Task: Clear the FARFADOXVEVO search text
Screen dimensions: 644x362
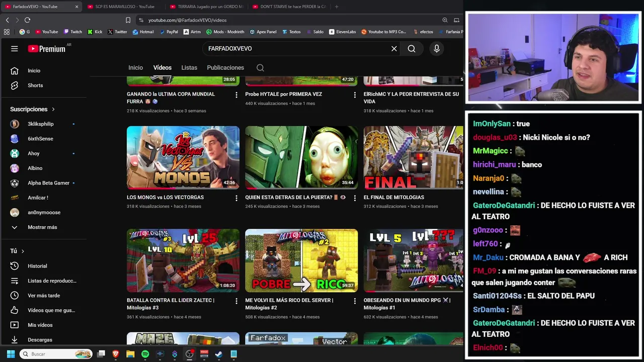Action: coord(394,49)
